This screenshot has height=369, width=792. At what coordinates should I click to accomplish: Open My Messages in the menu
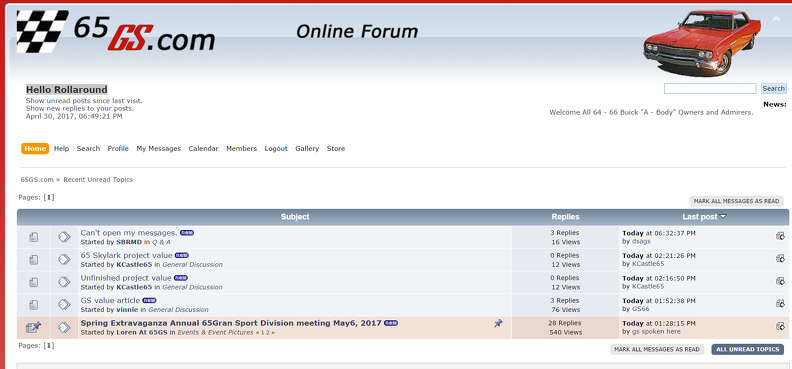(159, 148)
